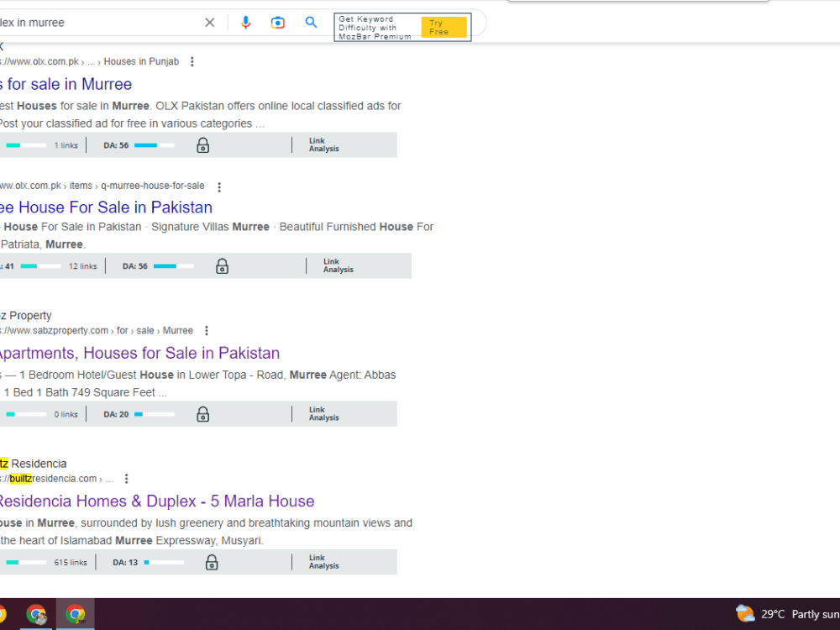Click the lock icon in first MozBar row
This screenshot has width=840, height=630.
pos(202,145)
